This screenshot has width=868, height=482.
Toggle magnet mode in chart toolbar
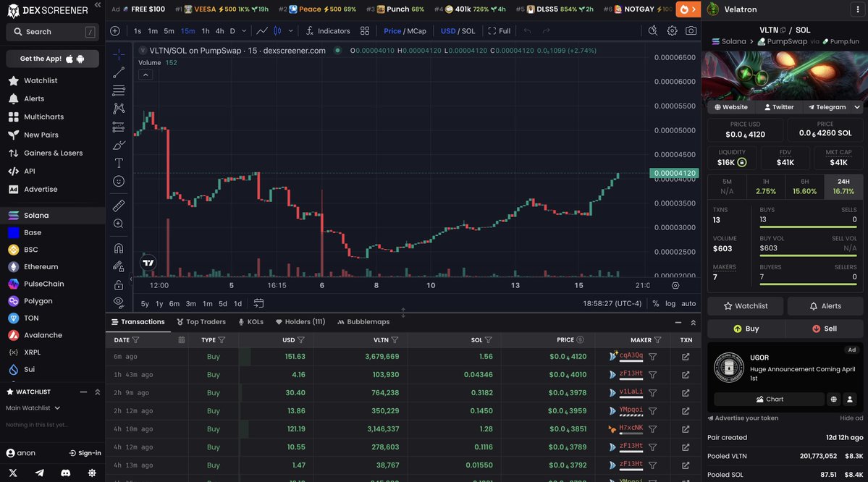click(x=119, y=248)
